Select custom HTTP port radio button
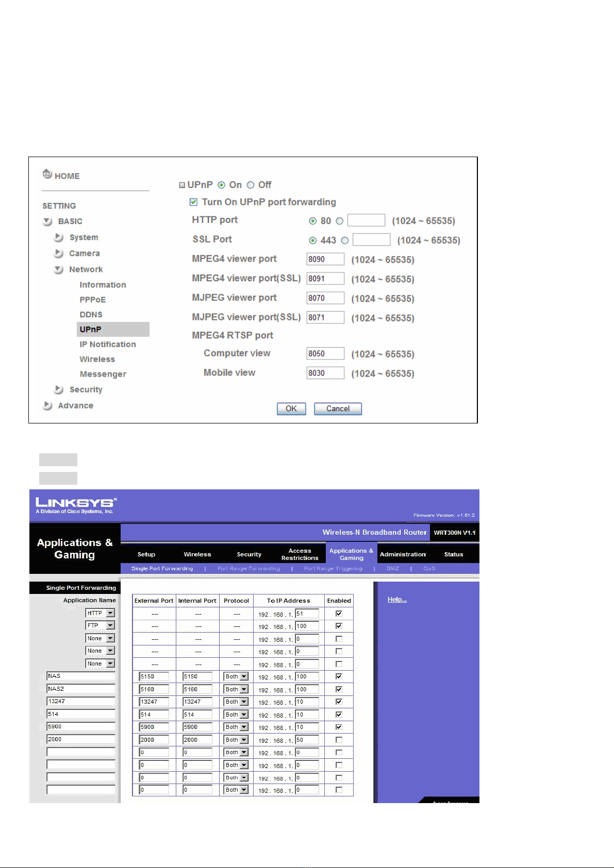This screenshot has width=614, height=868. pyautogui.click(x=339, y=221)
